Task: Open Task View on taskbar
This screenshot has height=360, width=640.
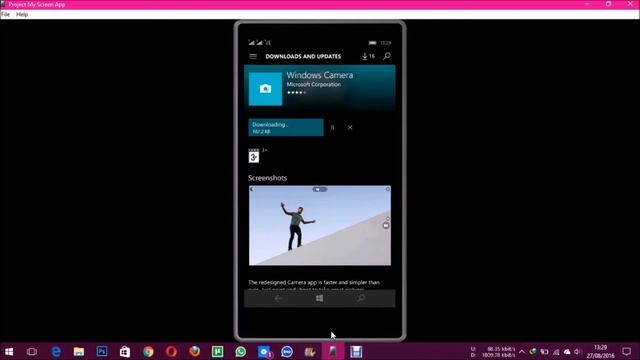Action: click(32, 351)
